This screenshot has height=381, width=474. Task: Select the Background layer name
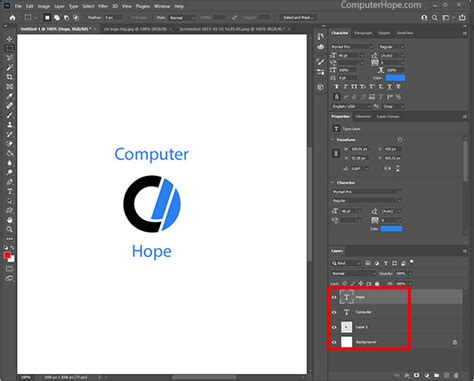(x=366, y=342)
